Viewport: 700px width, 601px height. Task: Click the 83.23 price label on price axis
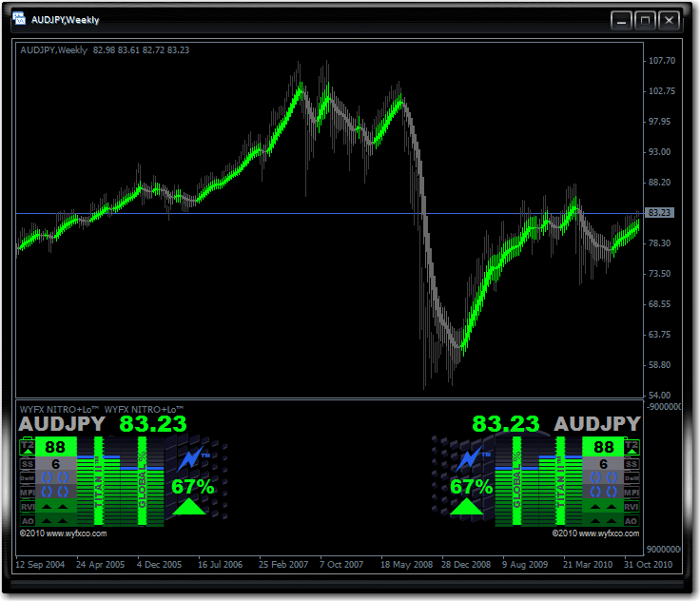(x=660, y=213)
